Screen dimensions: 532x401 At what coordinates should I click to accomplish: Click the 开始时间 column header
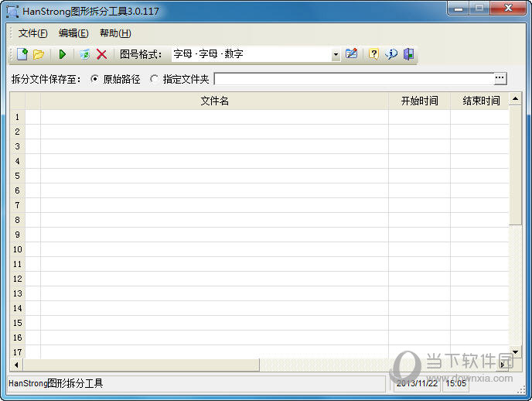click(419, 101)
